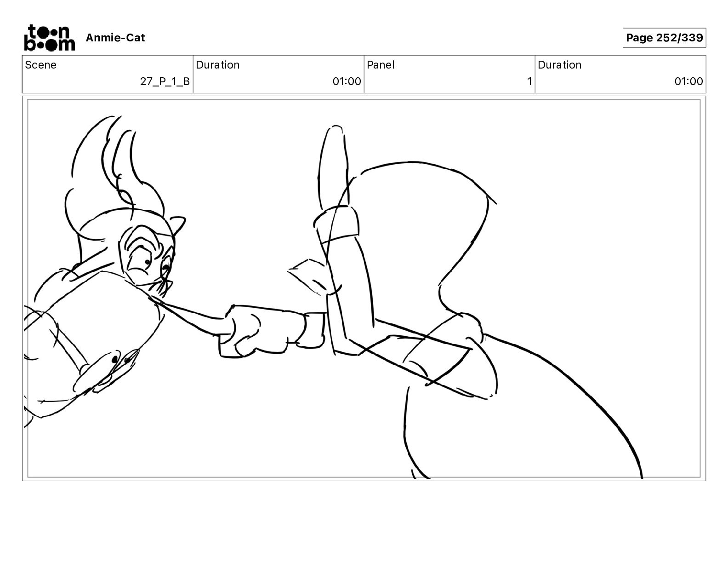The height and width of the screenshot is (563, 728).
Task: Click the Panel header label
Action: click(x=381, y=65)
